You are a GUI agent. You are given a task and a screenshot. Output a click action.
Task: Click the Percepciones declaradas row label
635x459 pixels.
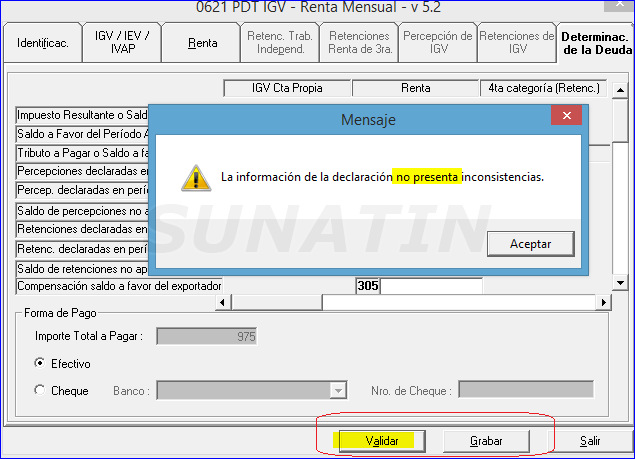pos(82,171)
